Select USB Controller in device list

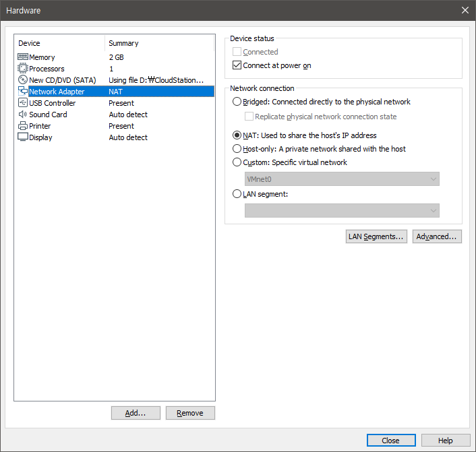pos(52,103)
